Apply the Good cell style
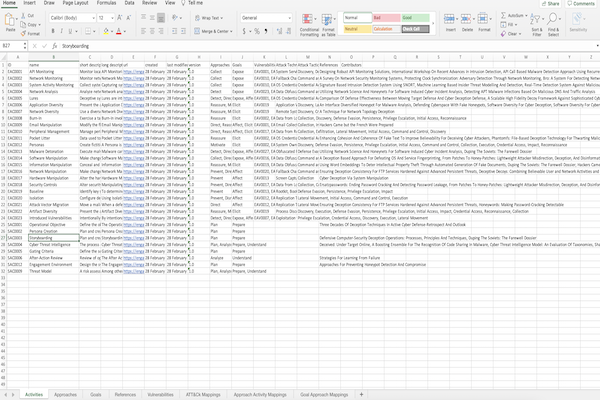600x400 pixels. click(416, 18)
